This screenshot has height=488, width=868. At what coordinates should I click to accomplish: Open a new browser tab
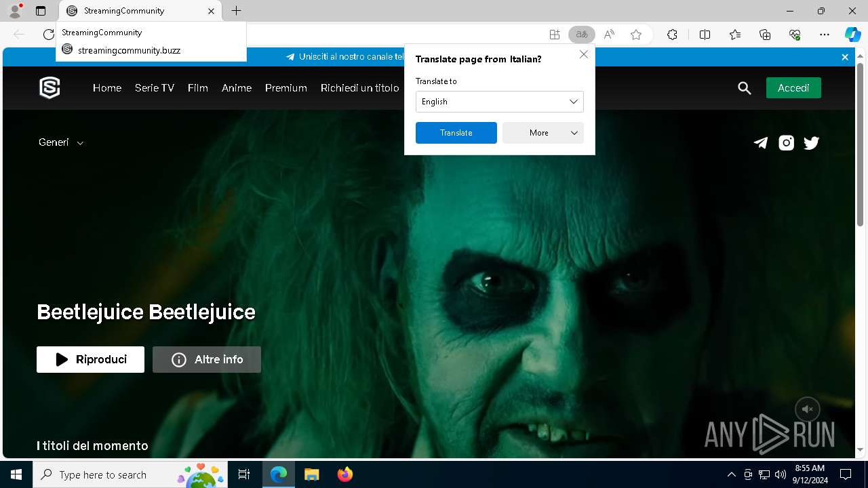pos(236,11)
